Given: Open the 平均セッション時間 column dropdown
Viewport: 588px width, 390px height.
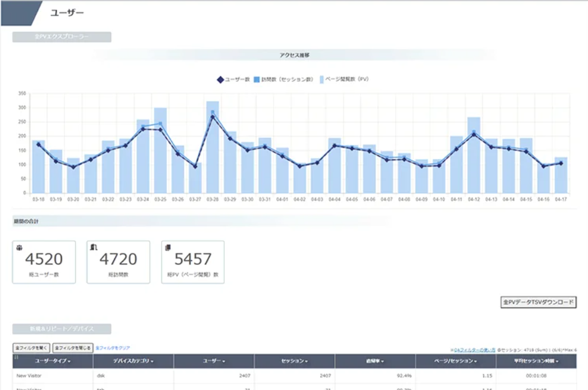Looking at the screenshot, I should [x=536, y=361].
